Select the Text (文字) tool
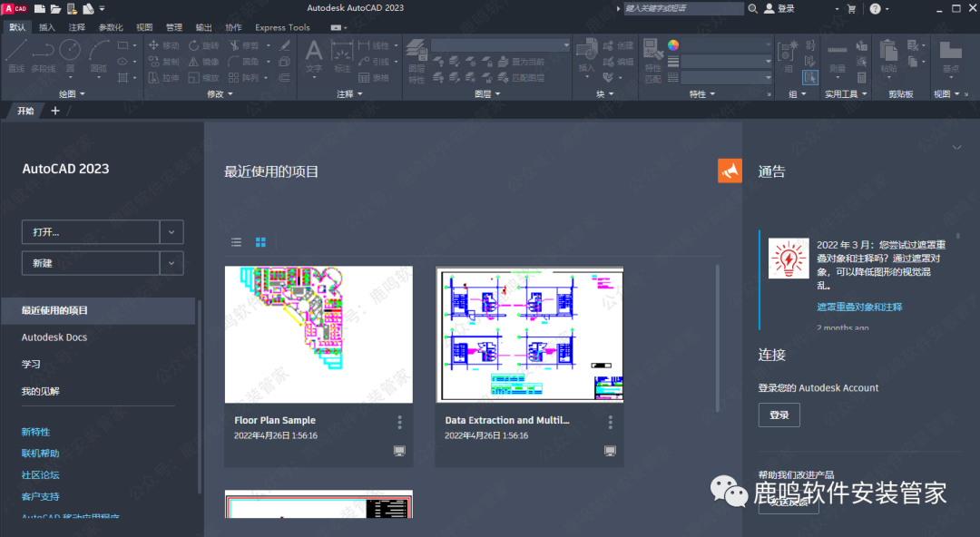Viewport: 980px width, 537px height. [314, 56]
